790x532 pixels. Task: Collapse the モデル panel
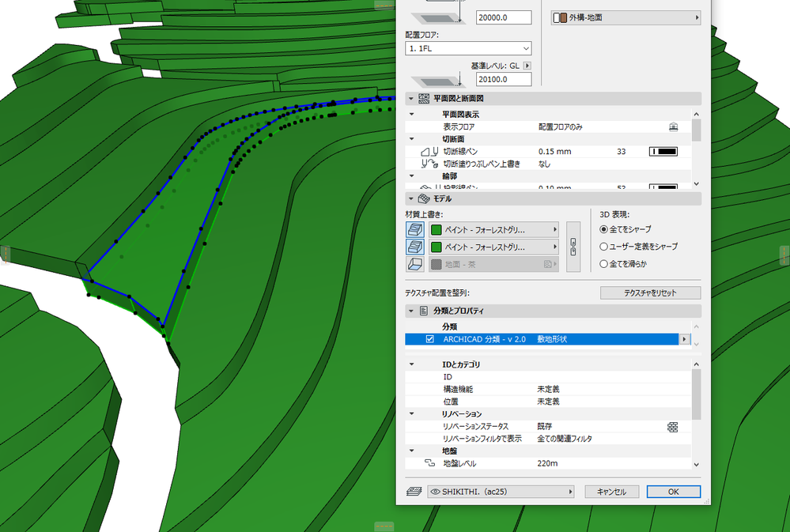(x=411, y=198)
